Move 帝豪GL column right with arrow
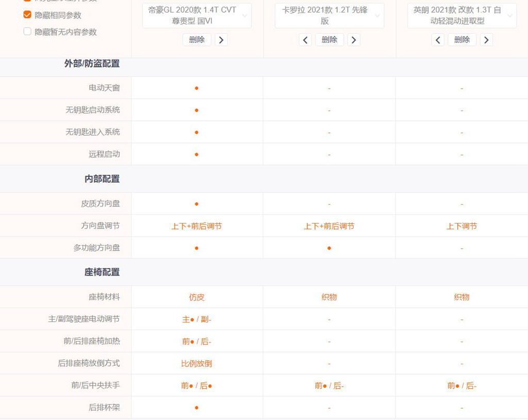The height and width of the screenshot is (420, 528). click(x=221, y=40)
